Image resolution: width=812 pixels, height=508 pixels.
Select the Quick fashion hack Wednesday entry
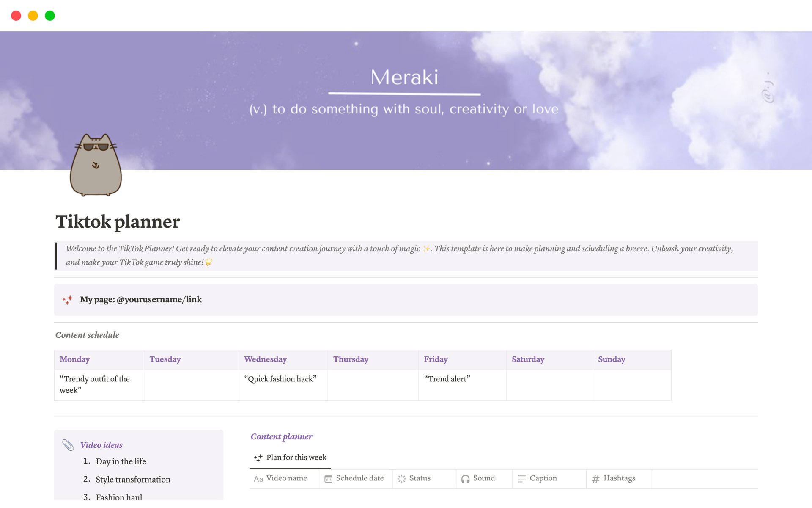[x=280, y=379]
